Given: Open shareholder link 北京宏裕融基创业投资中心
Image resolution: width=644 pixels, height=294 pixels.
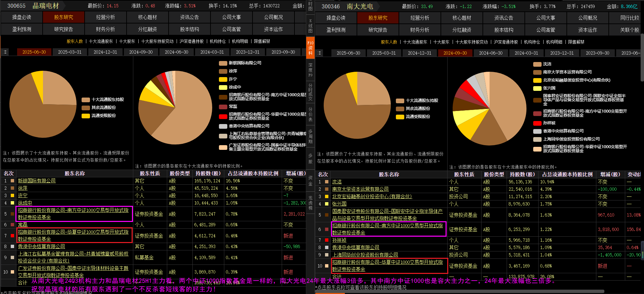Looking at the screenshot, I should pyautogui.click(x=372, y=196).
